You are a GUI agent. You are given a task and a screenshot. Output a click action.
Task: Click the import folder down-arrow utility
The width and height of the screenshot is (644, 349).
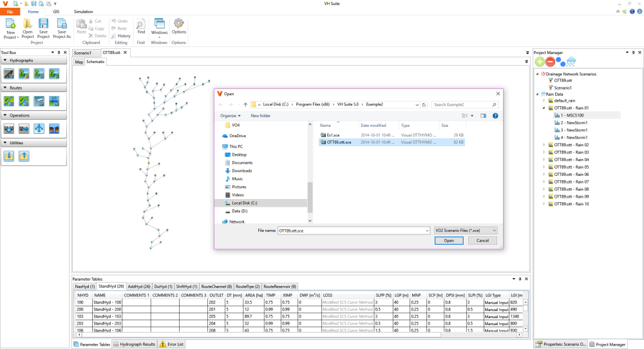9,156
